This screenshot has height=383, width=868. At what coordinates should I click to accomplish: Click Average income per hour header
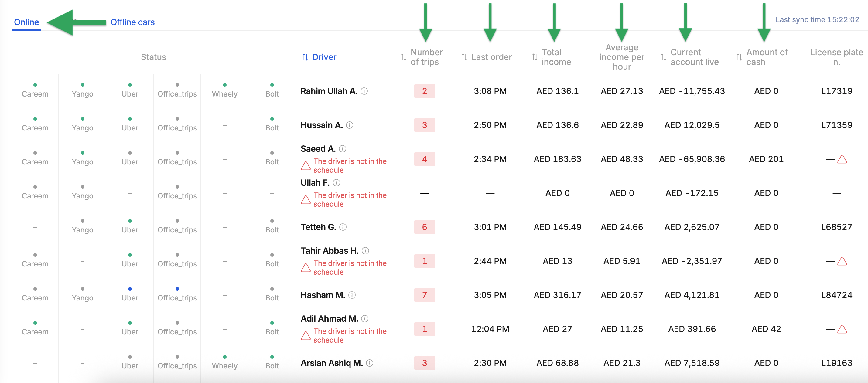pyautogui.click(x=622, y=57)
